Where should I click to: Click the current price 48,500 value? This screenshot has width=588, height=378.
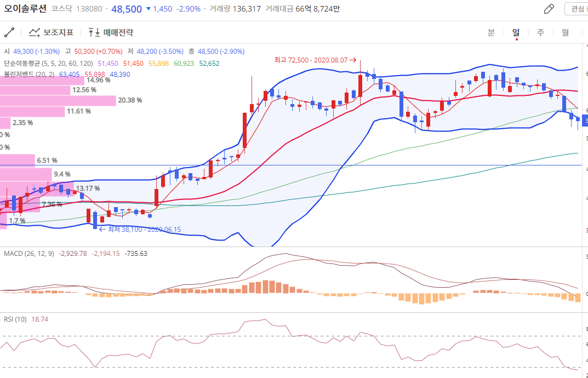127,9
